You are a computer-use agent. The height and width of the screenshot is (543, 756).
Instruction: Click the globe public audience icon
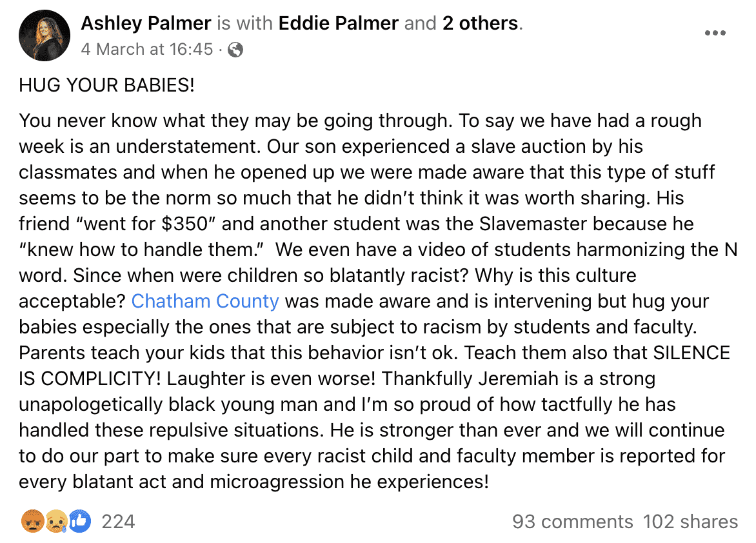pyautogui.click(x=236, y=50)
